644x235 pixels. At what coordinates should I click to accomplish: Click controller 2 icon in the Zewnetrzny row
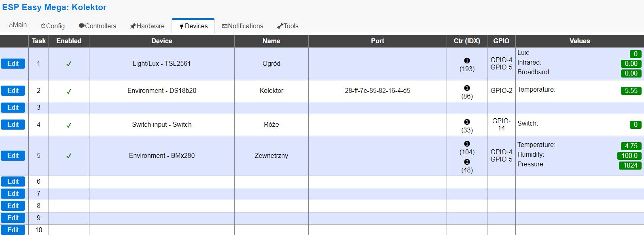click(467, 162)
